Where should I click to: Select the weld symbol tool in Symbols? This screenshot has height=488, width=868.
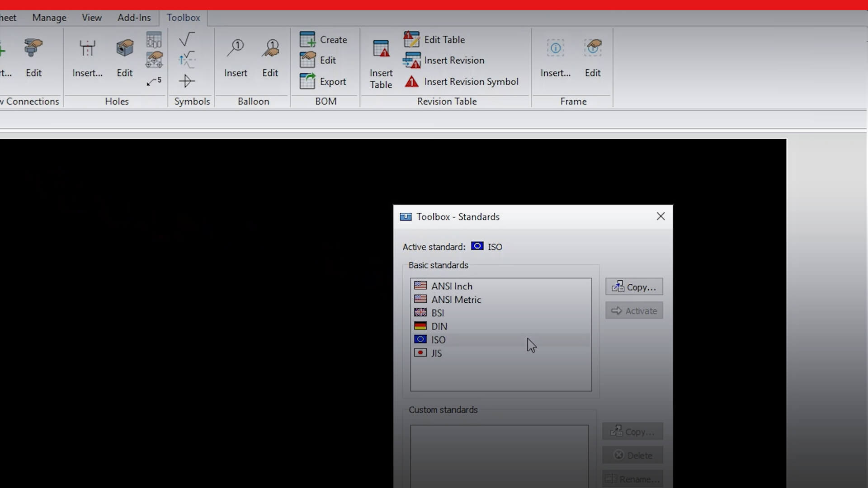coord(187,60)
